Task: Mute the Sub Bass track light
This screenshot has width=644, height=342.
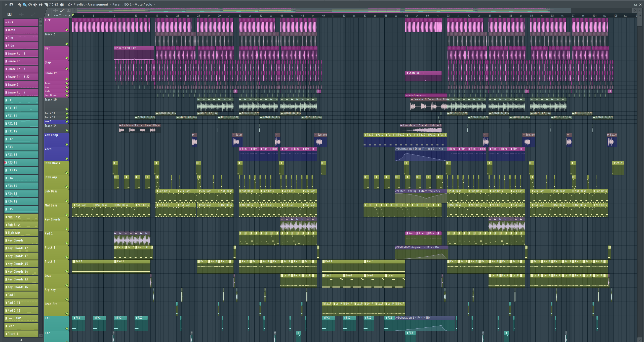Action: pos(67,201)
